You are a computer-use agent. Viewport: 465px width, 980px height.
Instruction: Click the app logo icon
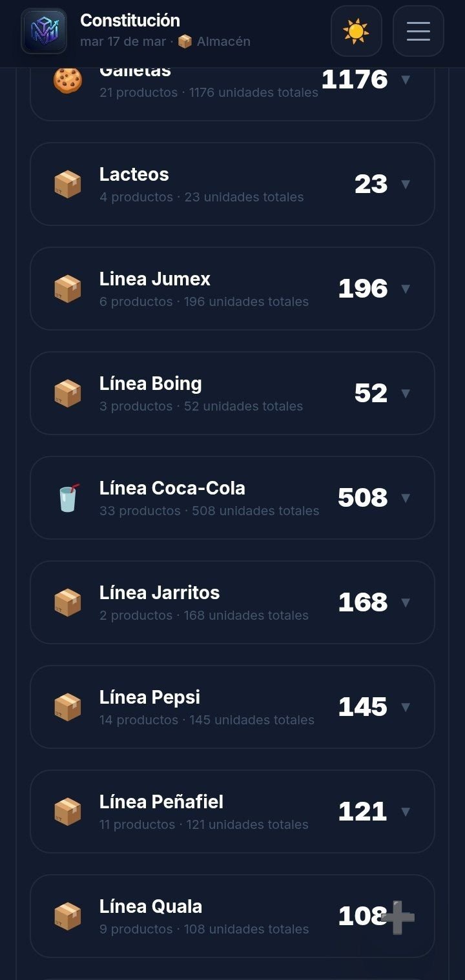(44, 31)
